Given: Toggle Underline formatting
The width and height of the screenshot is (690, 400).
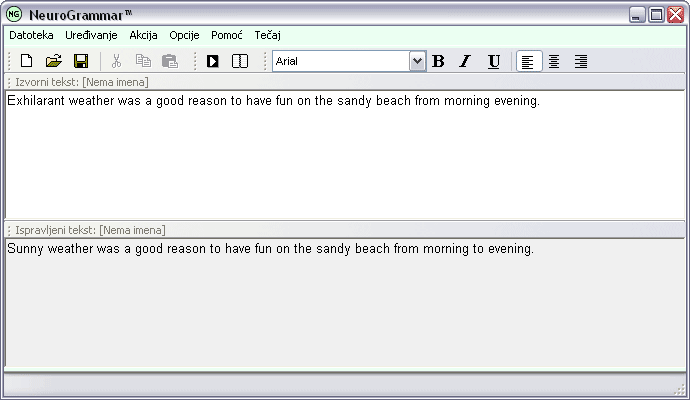Looking at the screenshot, I should click(494, 61).
